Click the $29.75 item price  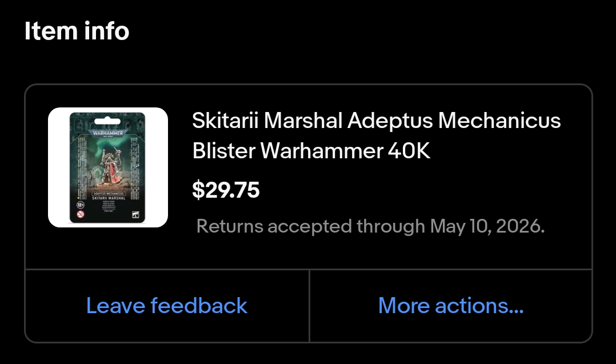click(x=226, y=190)
